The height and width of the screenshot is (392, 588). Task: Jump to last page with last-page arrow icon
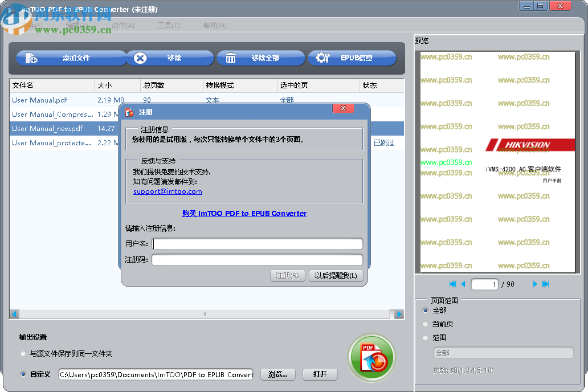[545, 284]
